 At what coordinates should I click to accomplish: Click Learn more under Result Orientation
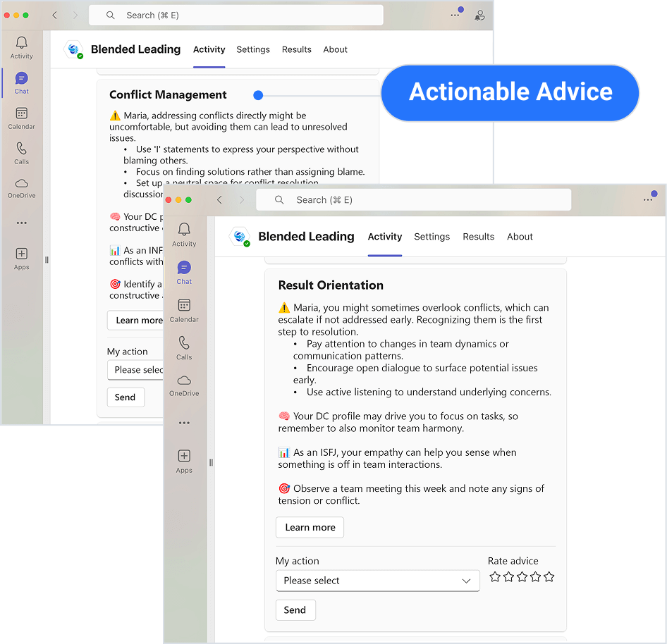310,527
